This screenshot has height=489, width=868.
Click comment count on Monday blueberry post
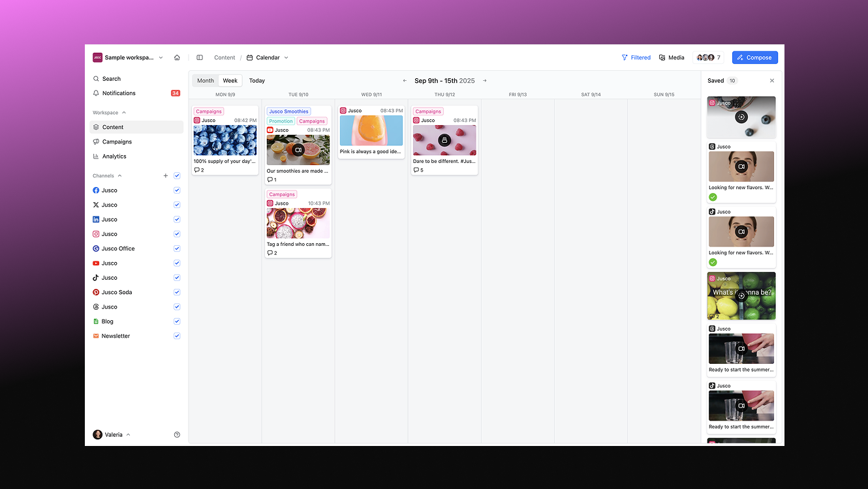point(199,170)
